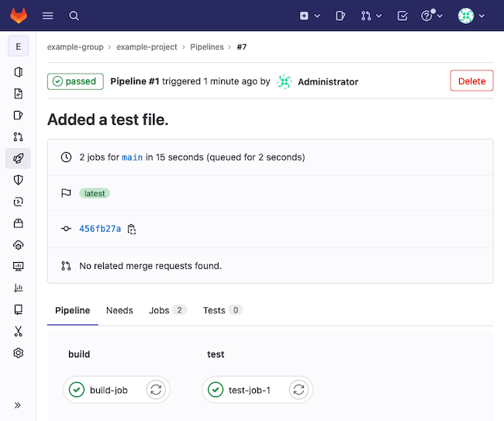Switch to the Needs tab

pos(119,310)
